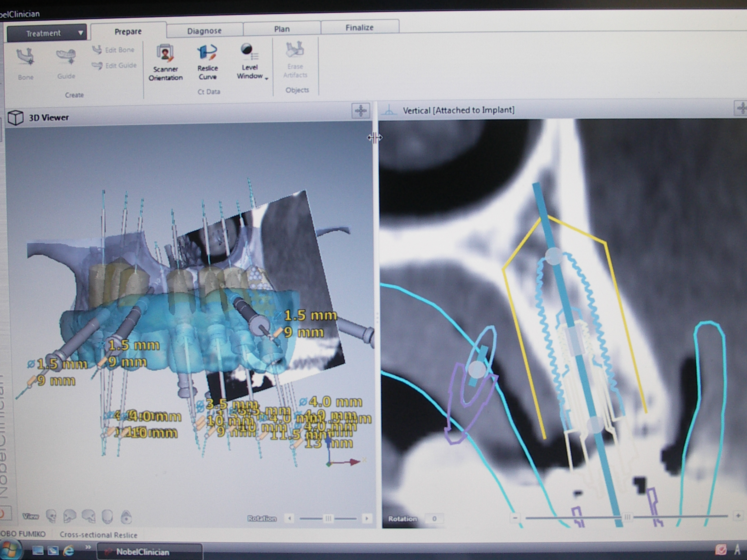Expand the Level Window dropdown arrow
Screen dimensions: 747x560
pos(266,79)
